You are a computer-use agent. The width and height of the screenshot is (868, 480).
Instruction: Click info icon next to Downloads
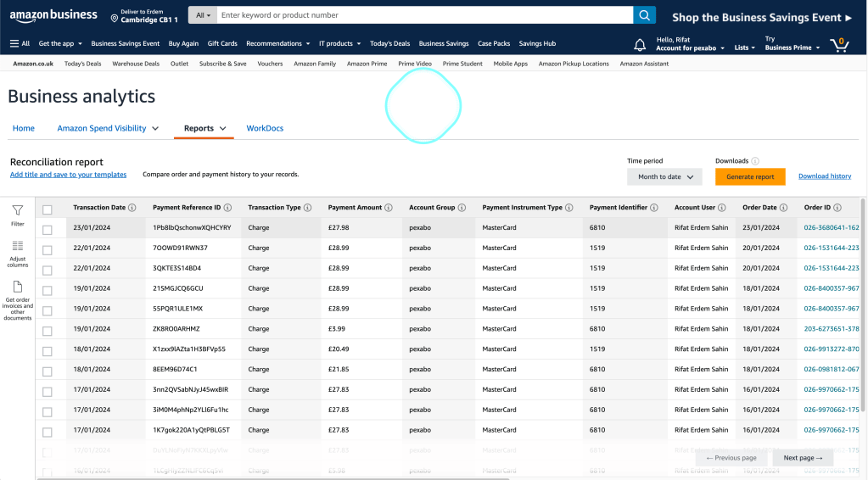[x=755, y=161]
